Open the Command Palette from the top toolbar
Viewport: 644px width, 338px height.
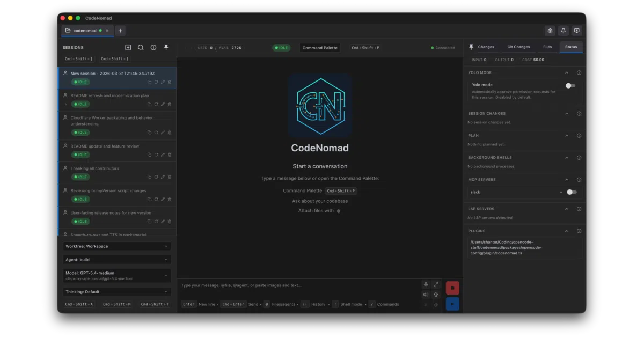(320, 48)
